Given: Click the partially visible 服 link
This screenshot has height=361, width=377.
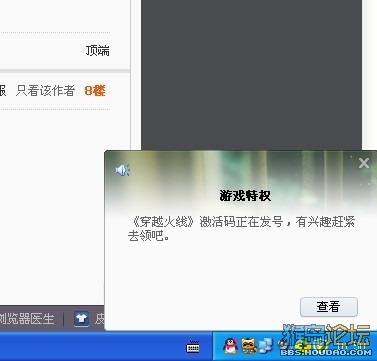Looking at the screenshot, I should click(x=3, y=91).
